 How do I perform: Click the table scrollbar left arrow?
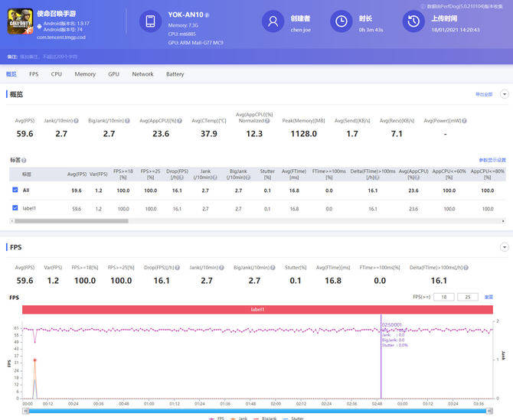[x=11, y=221]
